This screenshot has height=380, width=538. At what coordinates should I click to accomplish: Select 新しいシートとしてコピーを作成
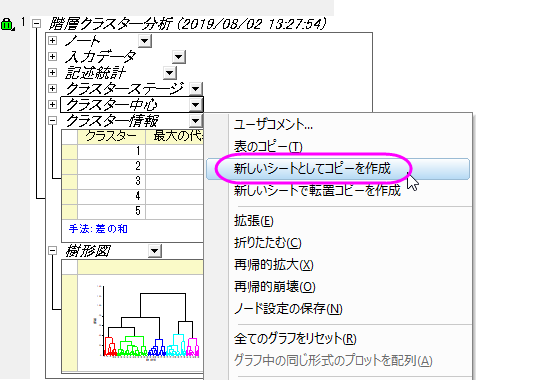[338, 168]
